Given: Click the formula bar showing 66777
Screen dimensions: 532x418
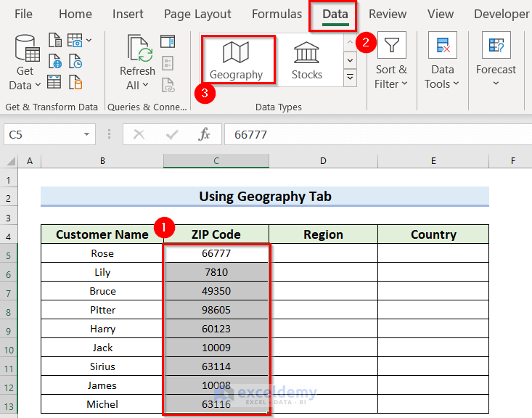Looking at the screenshot, I should (377, 134).
